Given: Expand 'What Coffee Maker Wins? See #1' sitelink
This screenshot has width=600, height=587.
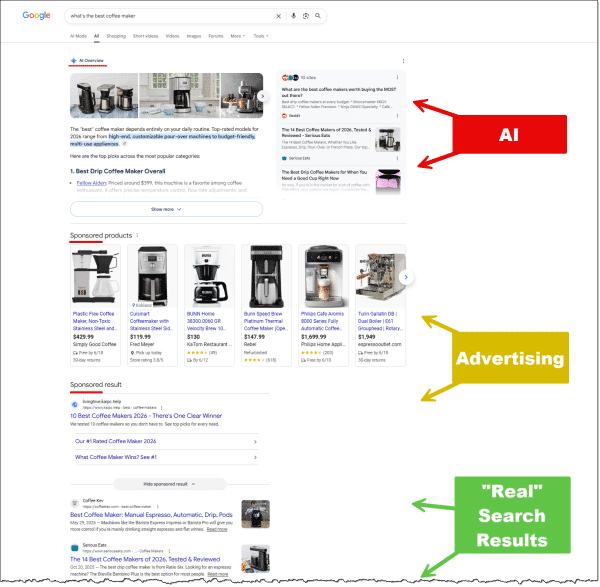Looking at the screenshot, I should coord(166,457).
